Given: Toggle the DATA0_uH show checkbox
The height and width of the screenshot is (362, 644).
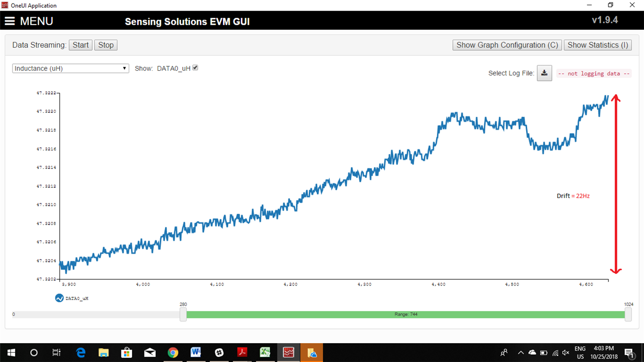Looking at the screenshot, I should tap(195, 68).
